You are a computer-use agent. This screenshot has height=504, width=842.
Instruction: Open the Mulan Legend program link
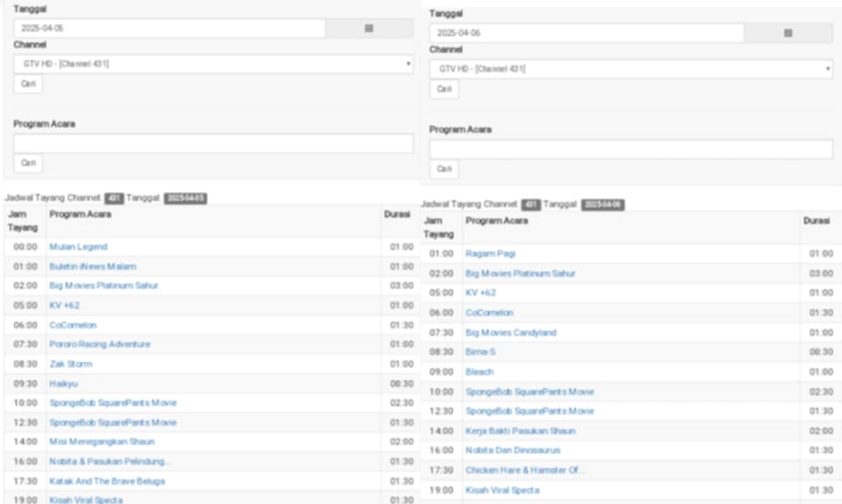[78, 247]
